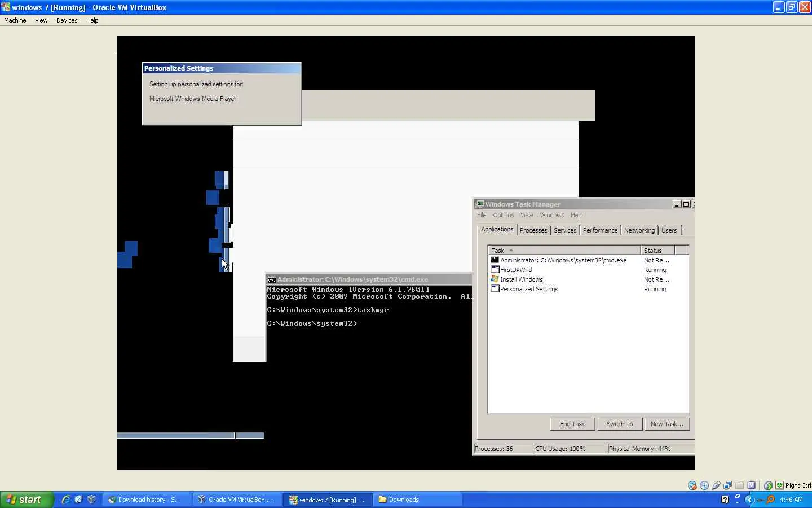Open windows 7 [Running] taskbar button
812x508 pixels.
tap(328, 500)
